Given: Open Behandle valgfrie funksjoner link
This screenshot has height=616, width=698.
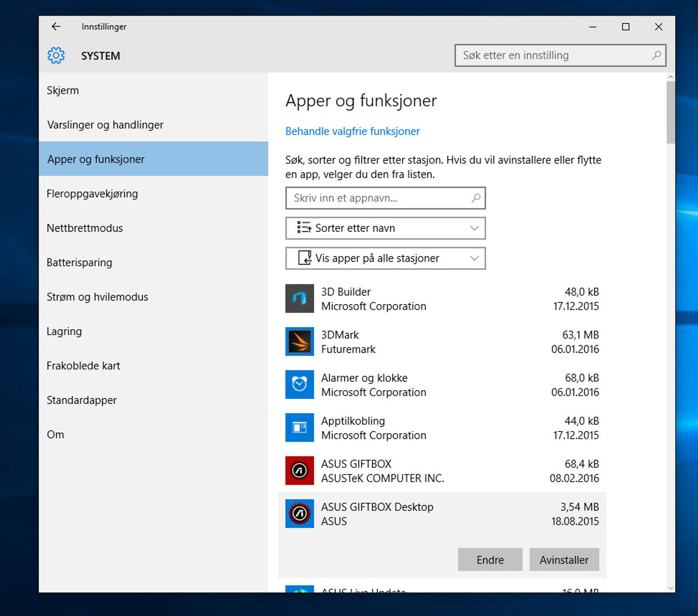Looking at the screenshot, I should (352, 131).
